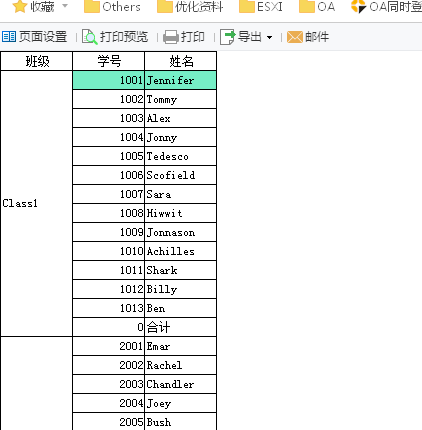Click the total value cell 0
Image resolution: width=422 pixels, height=430 pixels.
click(109, 327)
